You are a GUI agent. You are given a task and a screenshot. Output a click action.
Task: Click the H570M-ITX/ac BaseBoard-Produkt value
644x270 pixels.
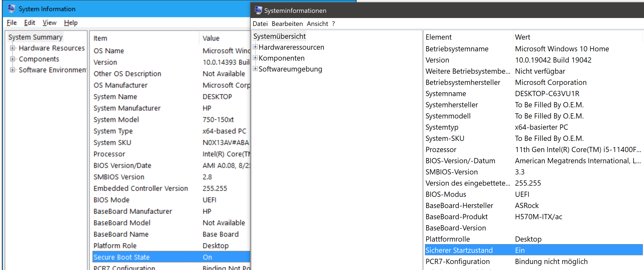(x=538, y=217)
